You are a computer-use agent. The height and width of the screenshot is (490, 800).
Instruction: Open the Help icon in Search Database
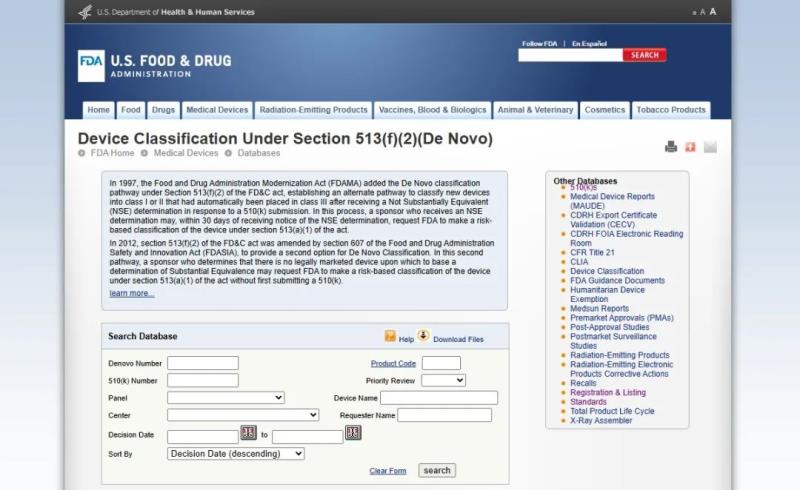coord(390,337)
